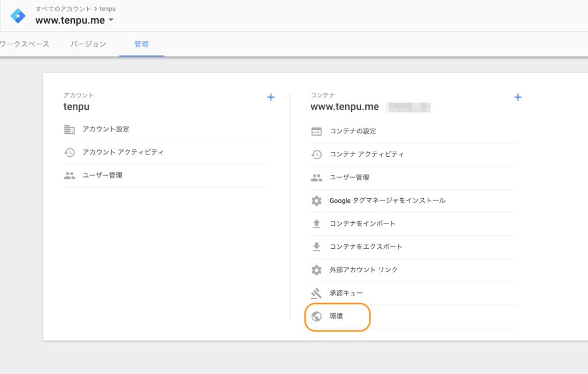This screenshot has width=588, height=374.
Task: Click the 承認キュー gavel icon
Action: [316, 293]
